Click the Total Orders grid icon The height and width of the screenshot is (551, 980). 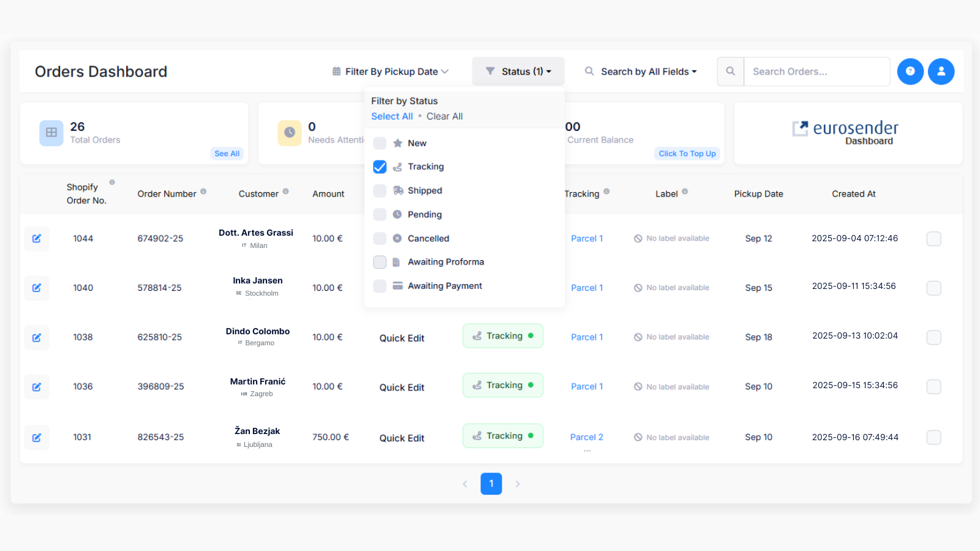click(x=51, y=133)
